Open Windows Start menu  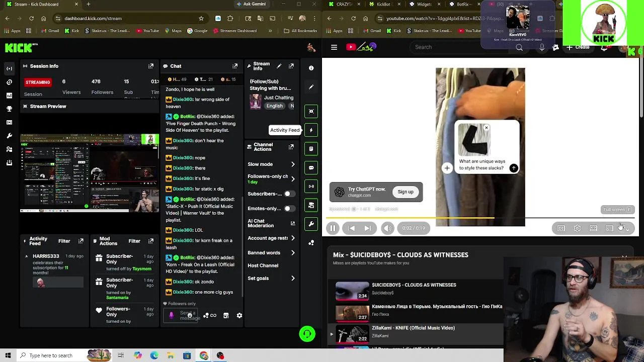click(x=8, y=355)
